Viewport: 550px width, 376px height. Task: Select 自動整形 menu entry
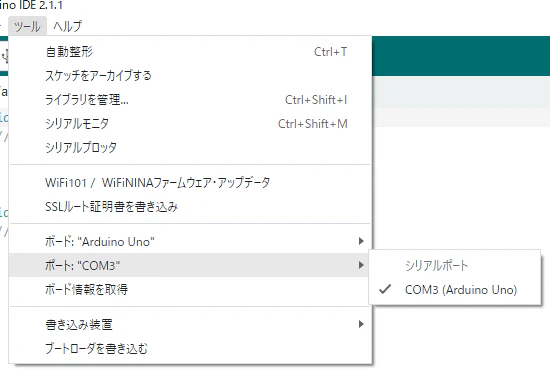click(x=190, y=52)
